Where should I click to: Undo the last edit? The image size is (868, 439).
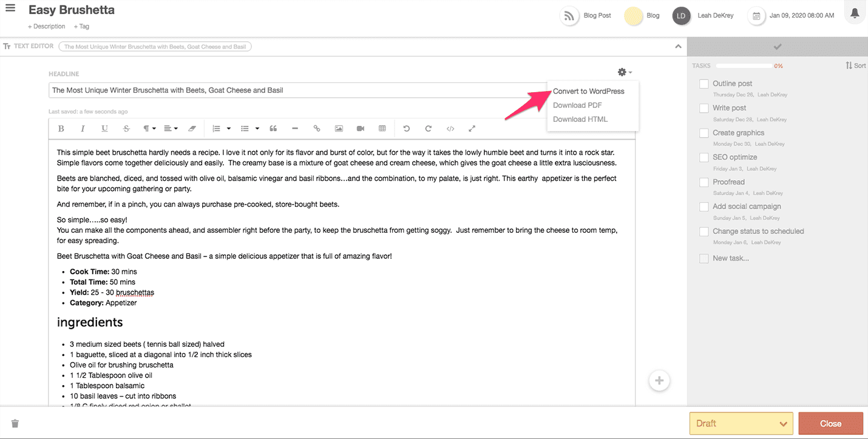click(407, 129)
